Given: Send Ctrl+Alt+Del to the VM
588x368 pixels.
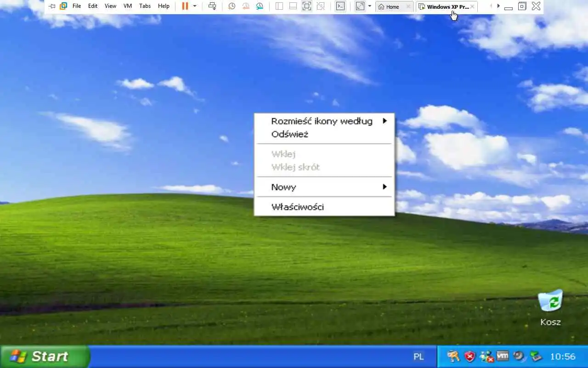Looking at the screenshot, I should pyautogui.click(x=212, y=6).
